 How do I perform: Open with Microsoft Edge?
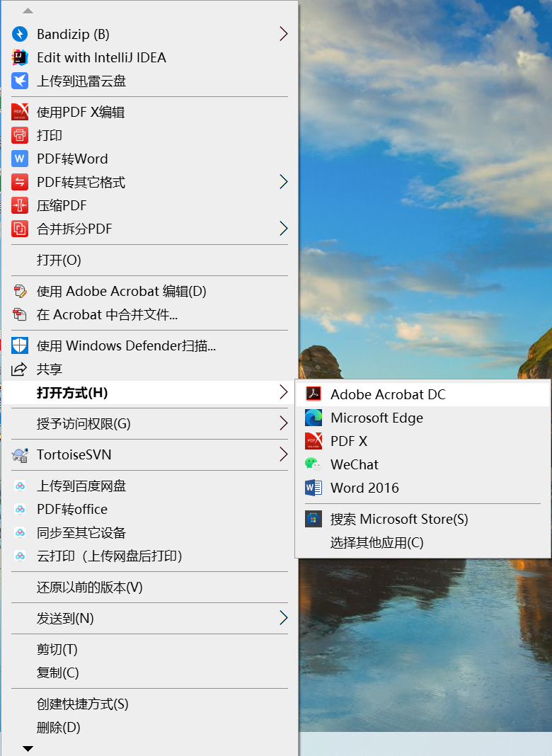point(422,418)
